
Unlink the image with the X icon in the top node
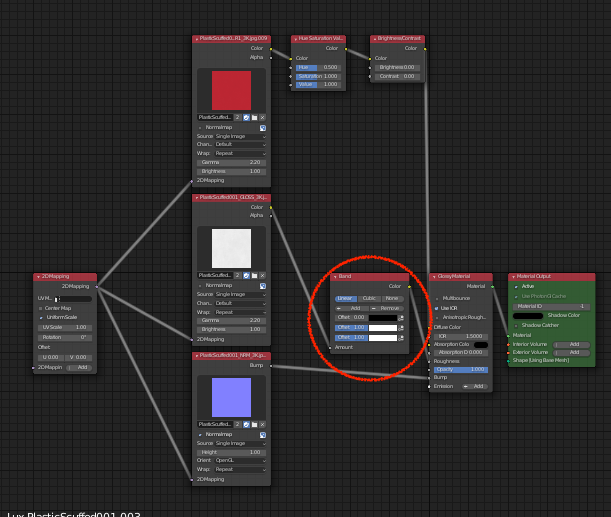pos(262,117)
